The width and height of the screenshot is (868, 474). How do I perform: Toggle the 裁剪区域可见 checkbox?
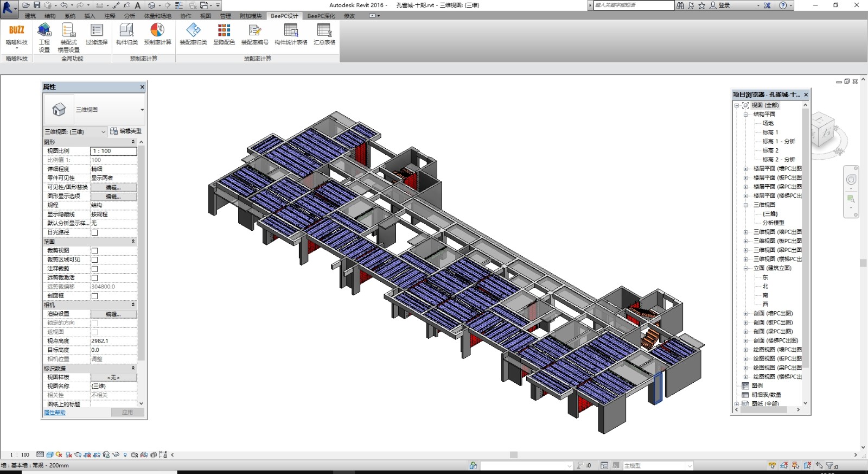click(x=94, y=260)
